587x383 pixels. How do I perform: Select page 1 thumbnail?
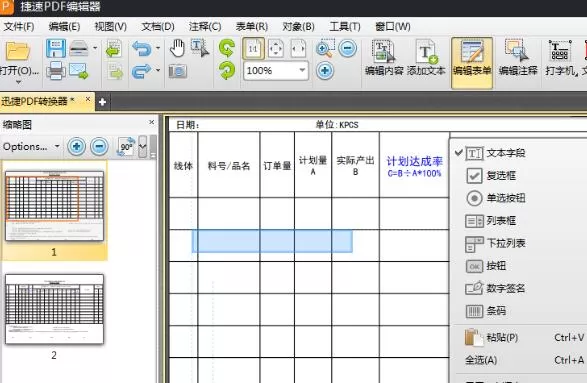pos(55,206)
